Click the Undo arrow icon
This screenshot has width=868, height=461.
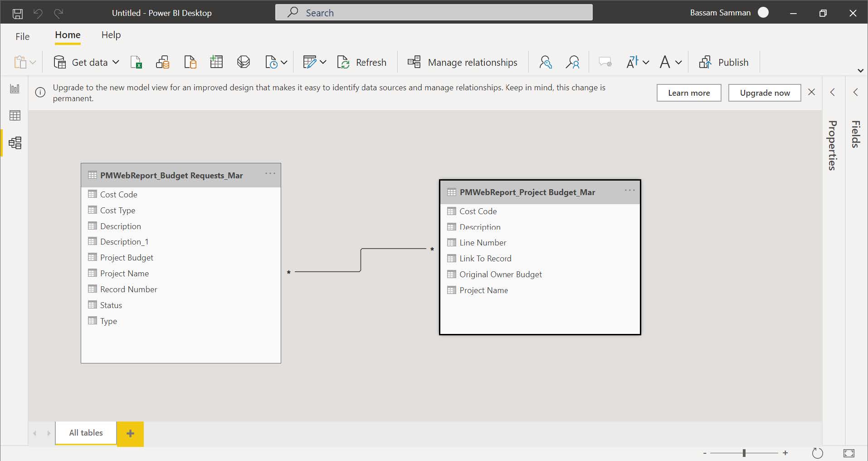(38, 14)
